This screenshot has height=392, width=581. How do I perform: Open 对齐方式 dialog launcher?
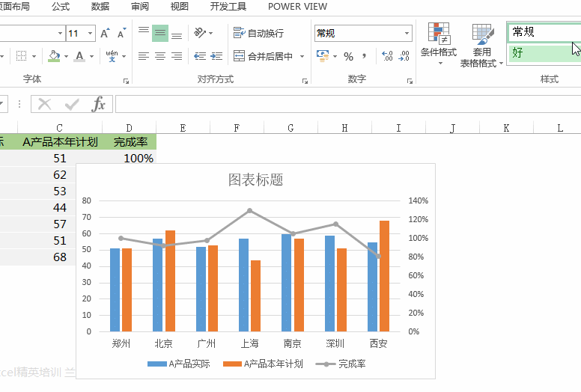(305, 81)
